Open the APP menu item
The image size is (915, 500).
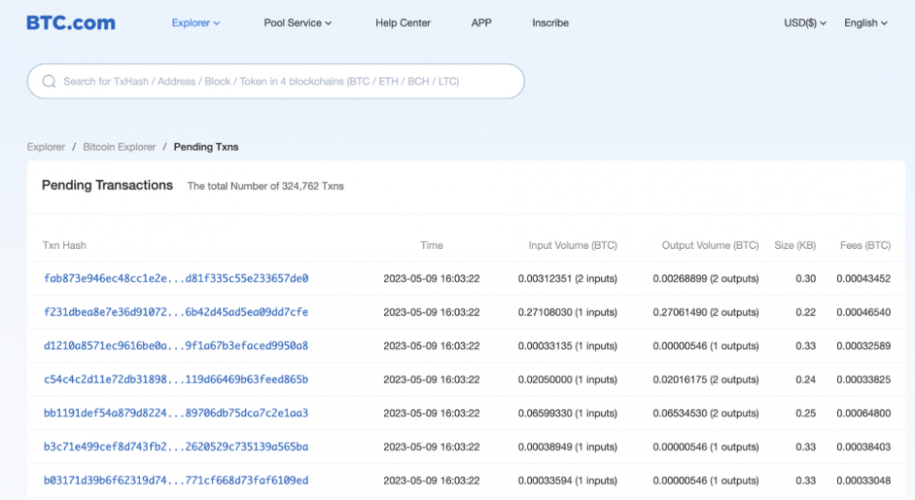click(481, 23)
